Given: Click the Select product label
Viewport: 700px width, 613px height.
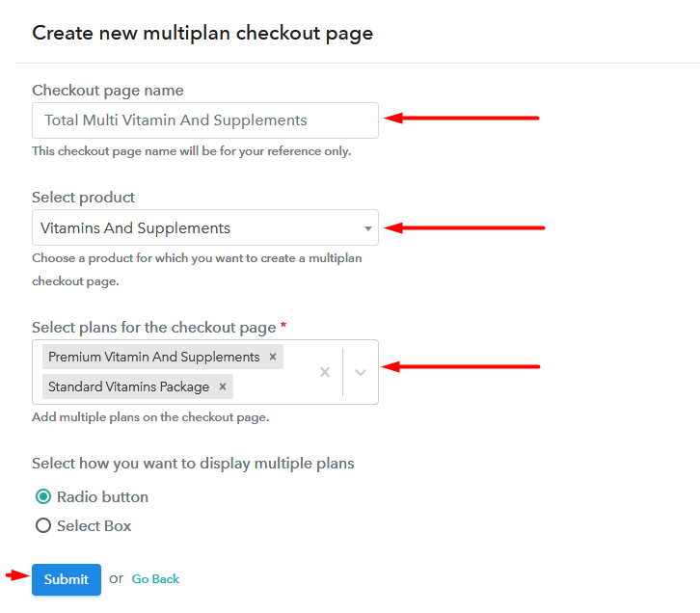Looking at the screenshot, I should [83, 198].
